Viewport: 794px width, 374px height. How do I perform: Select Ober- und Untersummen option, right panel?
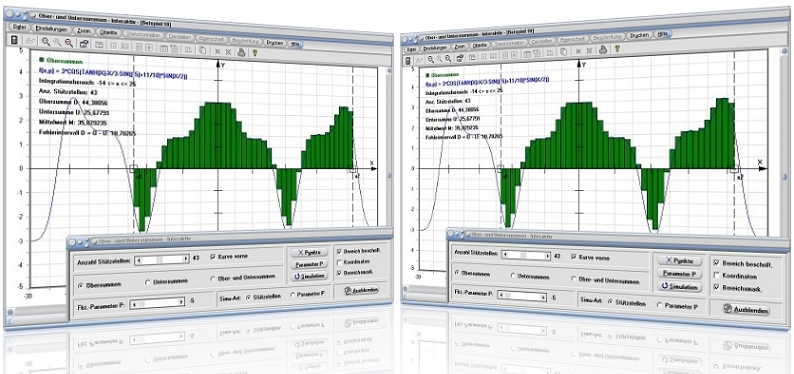click(574, 279)
